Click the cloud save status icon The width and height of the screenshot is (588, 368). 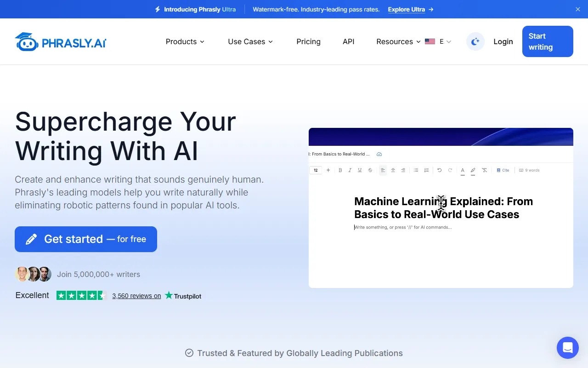point(379,154)
